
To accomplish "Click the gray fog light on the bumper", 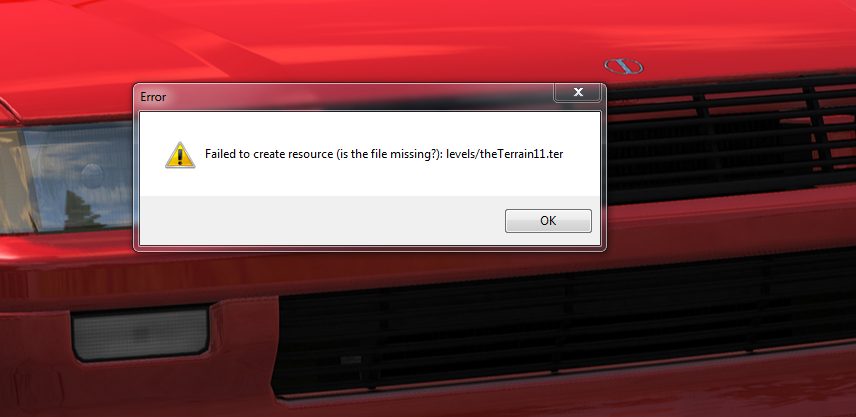I will 141,333.
